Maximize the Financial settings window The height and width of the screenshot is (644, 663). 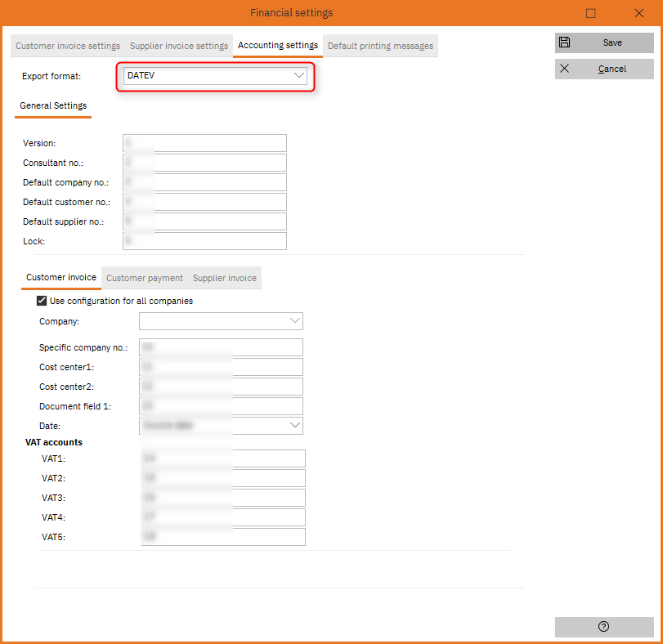(x=591, y=14)
